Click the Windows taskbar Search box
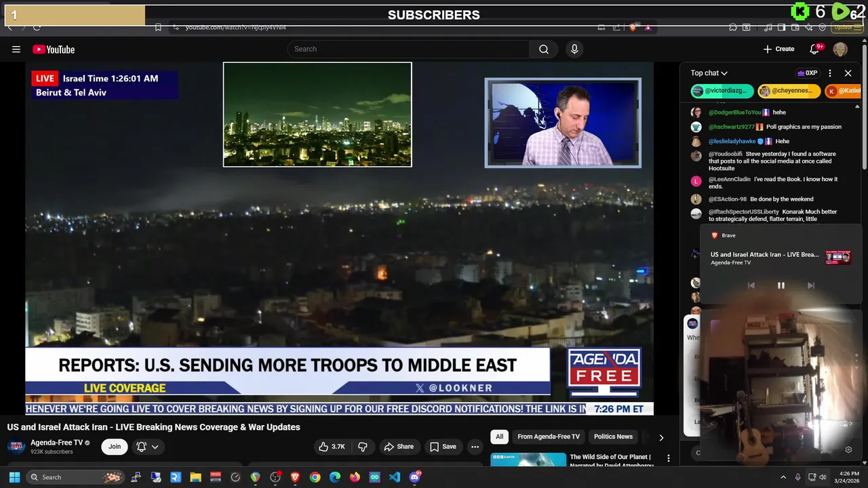 (x=75, y=477)
